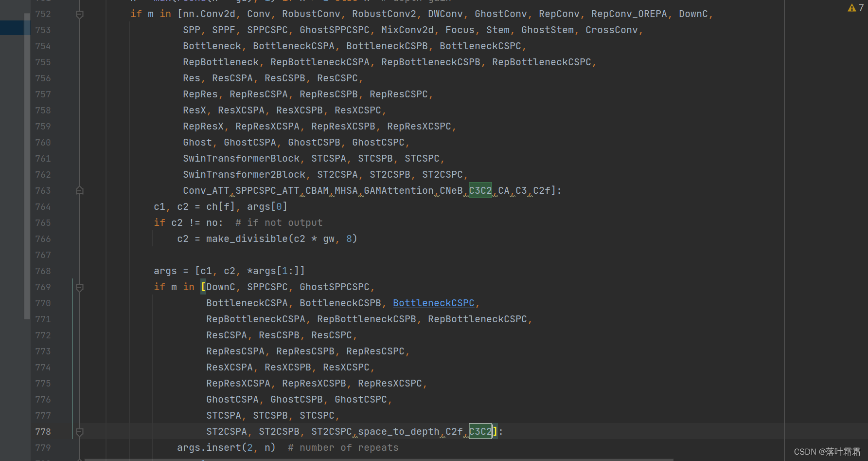Viewport: 868px width, 461px height.
Task: Click the CSDN @落叶霜霜 watermark link
Action: [827, 451]
